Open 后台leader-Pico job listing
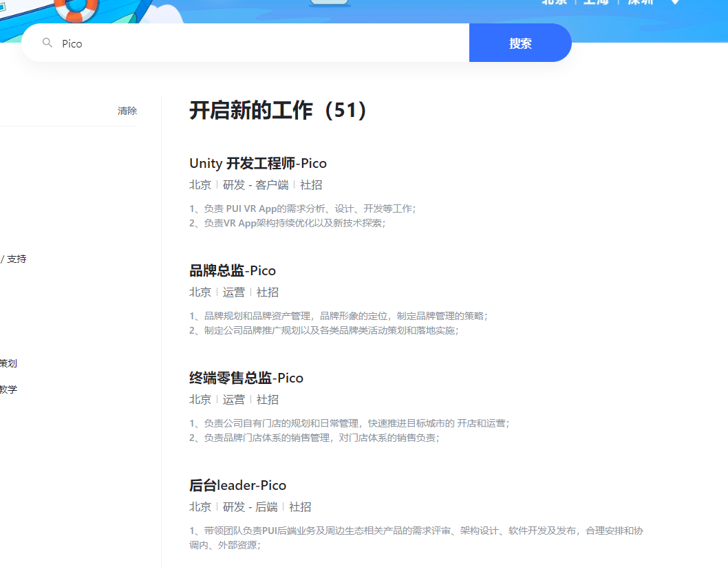The height and width of the screenshot is (567, 728). pos(237,485)
